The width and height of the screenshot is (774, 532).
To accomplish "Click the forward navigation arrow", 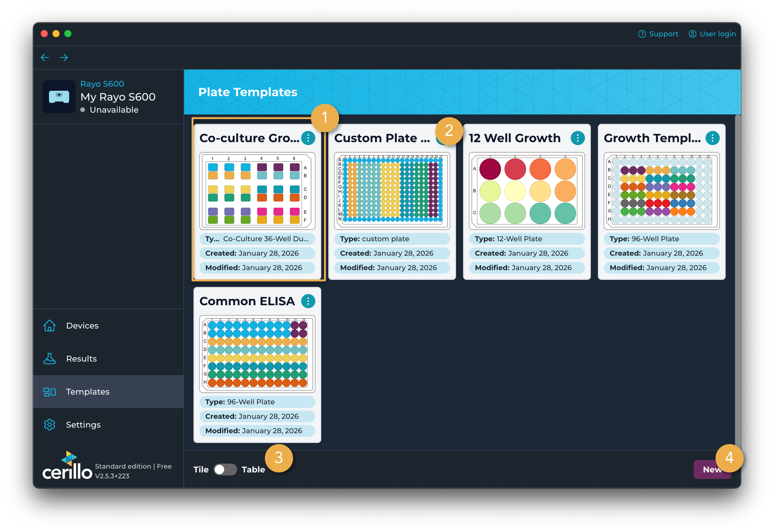I will pos(64,58).
